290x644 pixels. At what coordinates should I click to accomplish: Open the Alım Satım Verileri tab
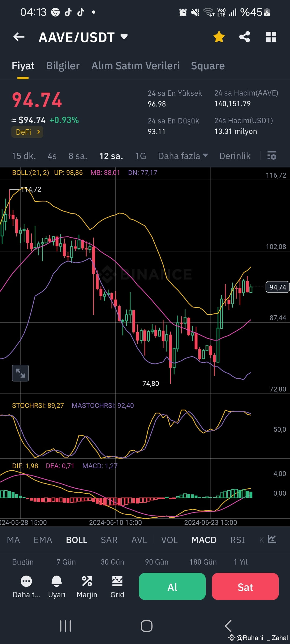coord(135,66)
